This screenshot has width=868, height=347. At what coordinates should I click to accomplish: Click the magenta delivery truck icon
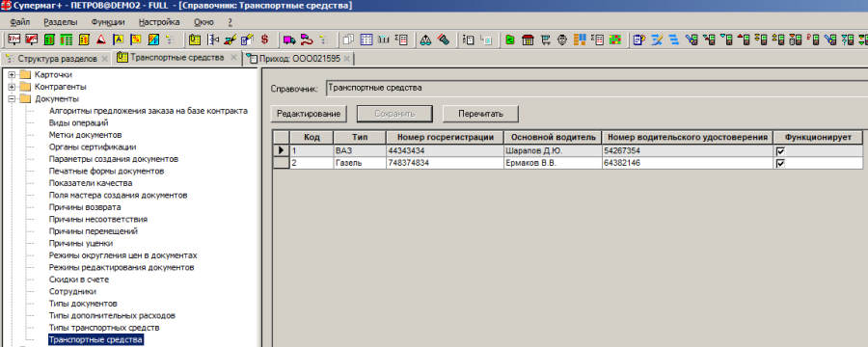289,40
